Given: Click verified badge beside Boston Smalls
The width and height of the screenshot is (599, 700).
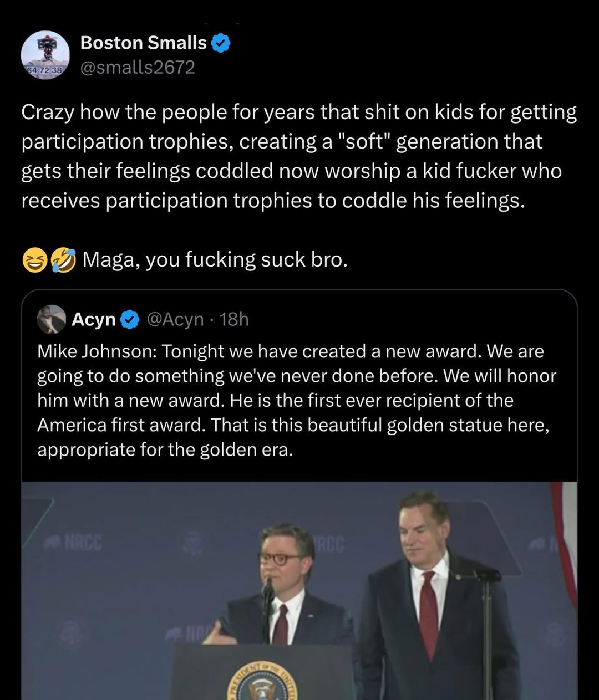Looking at the screenshot, I should coord(221,43).
